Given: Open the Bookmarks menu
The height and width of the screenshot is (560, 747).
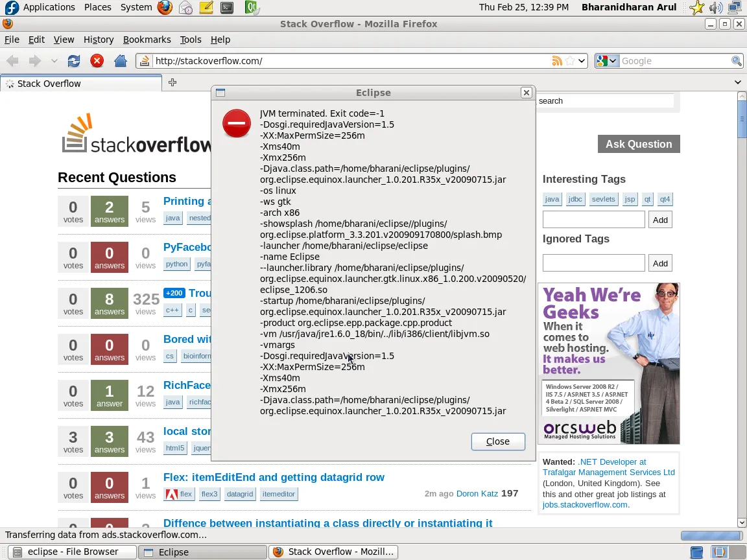Looking at the screenshot, I should click(147, 40).
